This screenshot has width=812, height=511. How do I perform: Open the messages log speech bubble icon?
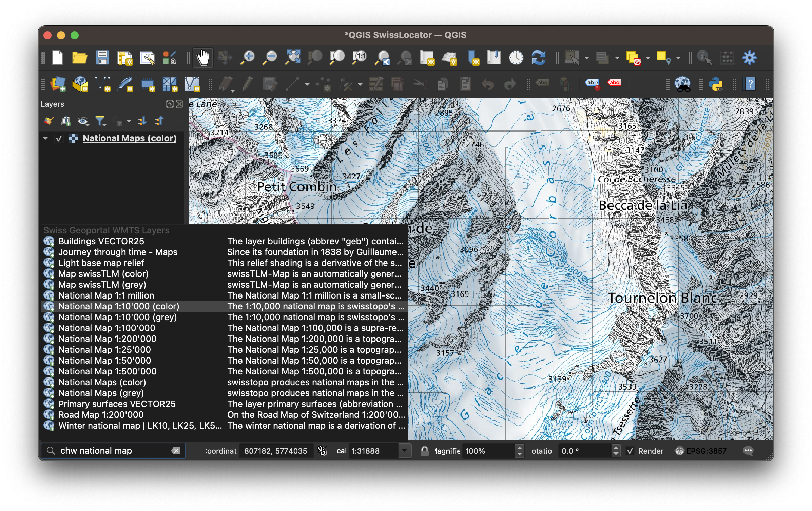click(x=748, y=451)
